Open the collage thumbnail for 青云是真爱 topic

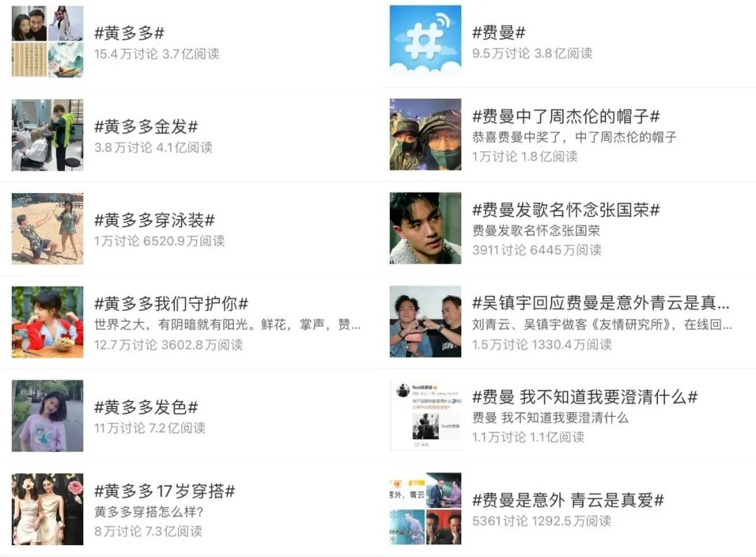(x=426, y=509)
